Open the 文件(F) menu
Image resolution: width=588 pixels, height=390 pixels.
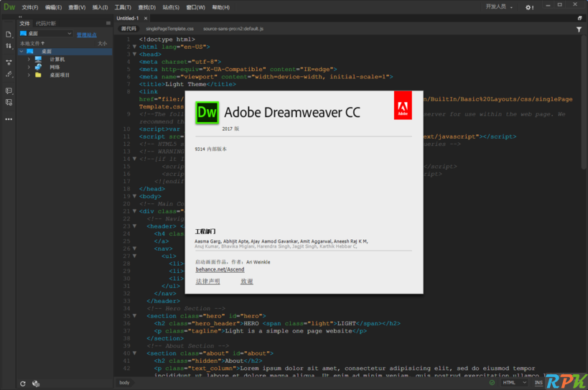click(x=30, y=7)
